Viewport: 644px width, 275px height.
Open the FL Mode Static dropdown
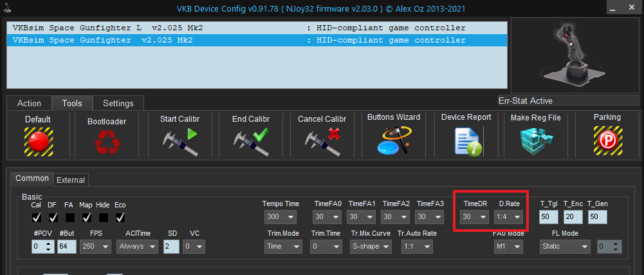pyautogui.click(x=565, y=246)
